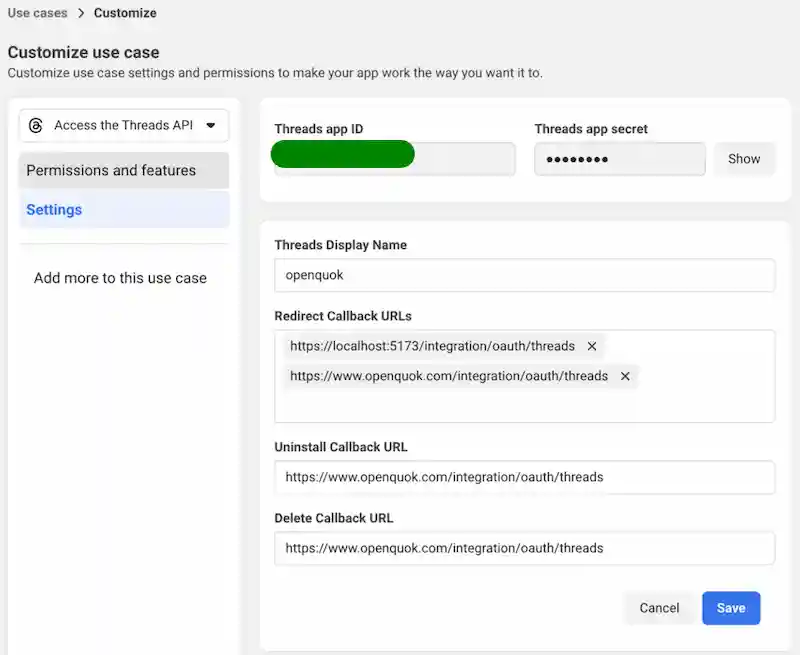Select the Settings sidebar item
800x655 pixels.
coord(124,210)
